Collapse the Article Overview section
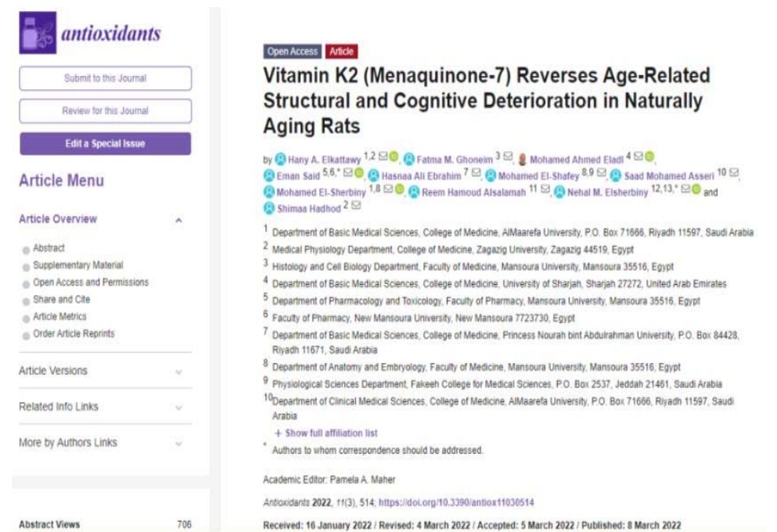The width and height of the screenshot is (777, 532). 178,221
